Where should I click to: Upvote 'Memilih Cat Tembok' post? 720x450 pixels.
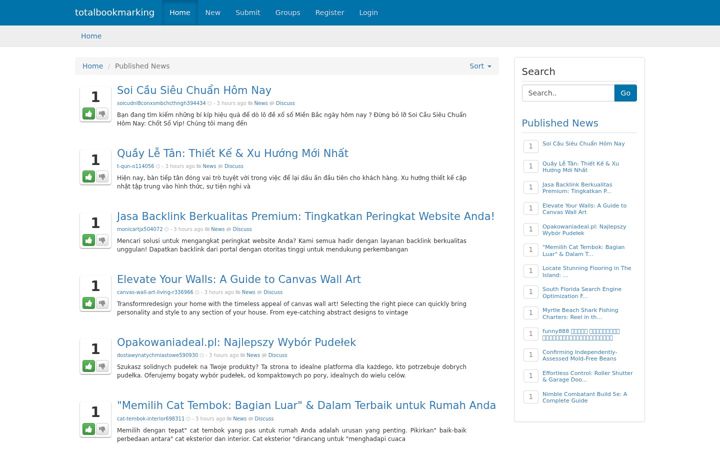tap(89, 429)
